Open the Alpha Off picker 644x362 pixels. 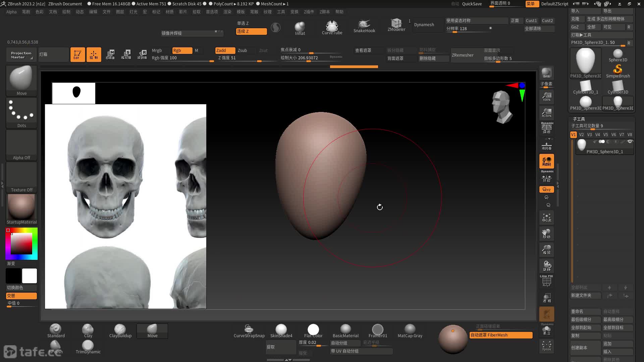pos(21,145)
